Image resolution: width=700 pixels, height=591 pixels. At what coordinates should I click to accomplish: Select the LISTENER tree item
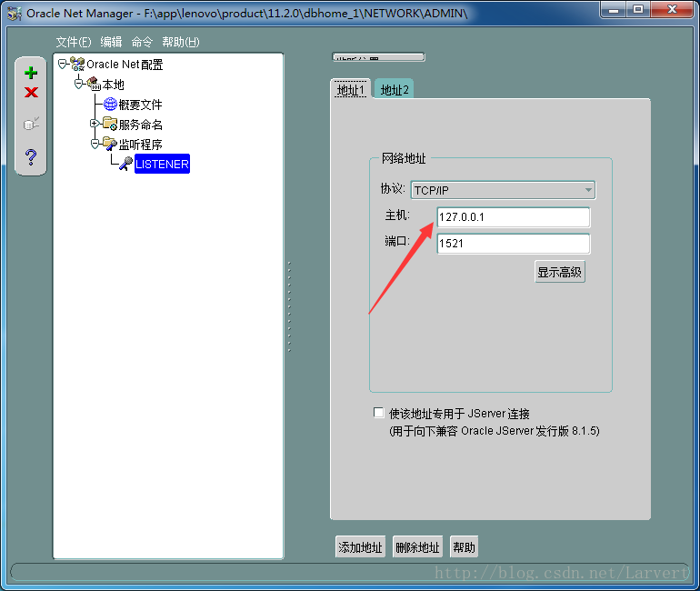click(x=162, y=164)
